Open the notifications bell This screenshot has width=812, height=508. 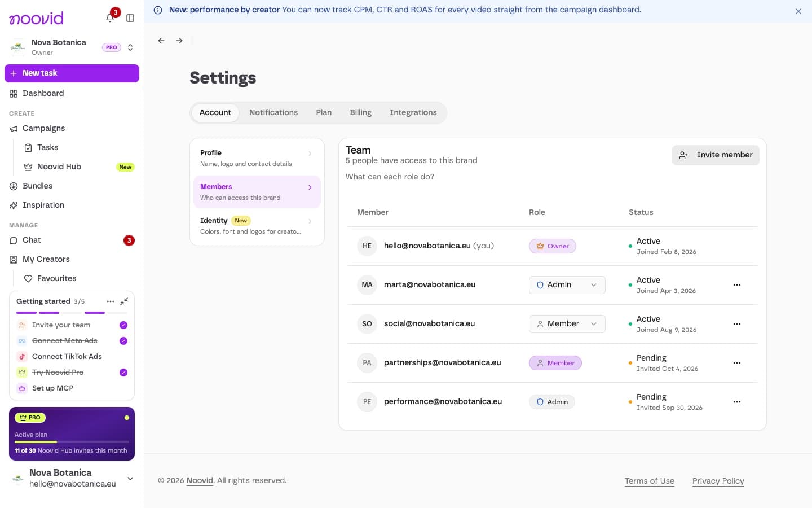point(110,18)
